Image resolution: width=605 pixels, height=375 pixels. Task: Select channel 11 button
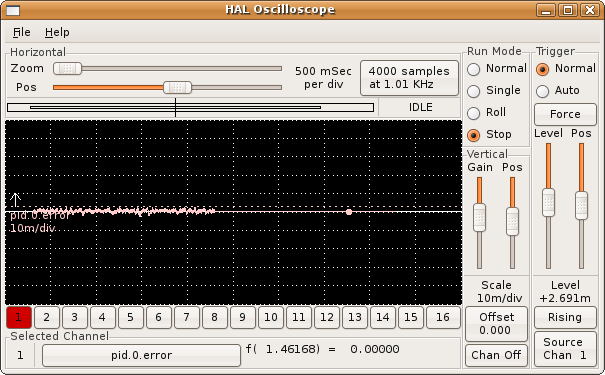(299, 318)
